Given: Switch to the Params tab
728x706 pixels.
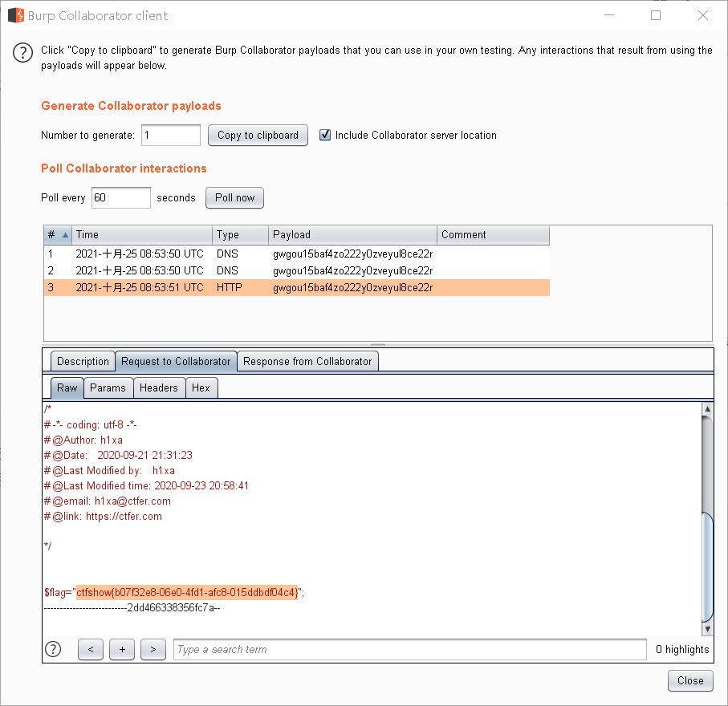Looking at the screenshot, I should pyautogui.click(x=108, y=387).
